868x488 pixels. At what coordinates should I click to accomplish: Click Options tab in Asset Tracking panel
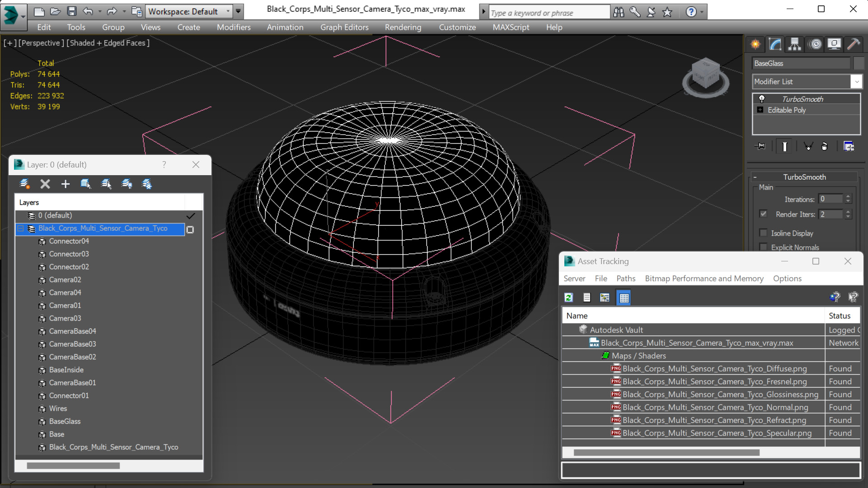(787, 278)
